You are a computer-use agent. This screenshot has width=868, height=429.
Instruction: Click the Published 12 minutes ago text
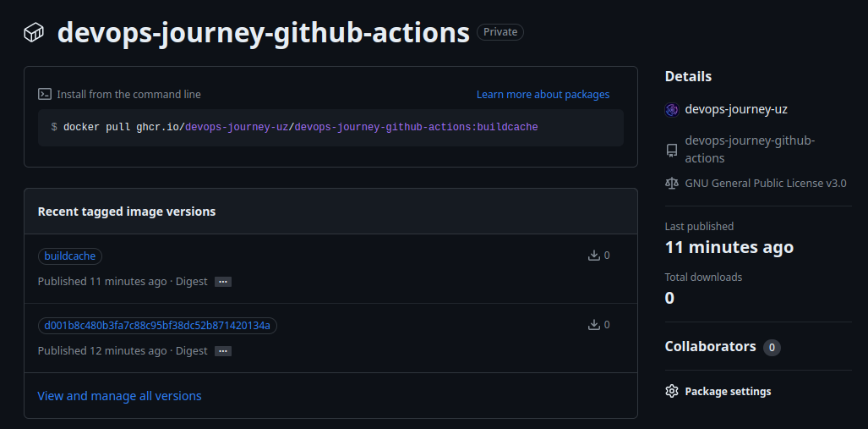click(102, 350)
